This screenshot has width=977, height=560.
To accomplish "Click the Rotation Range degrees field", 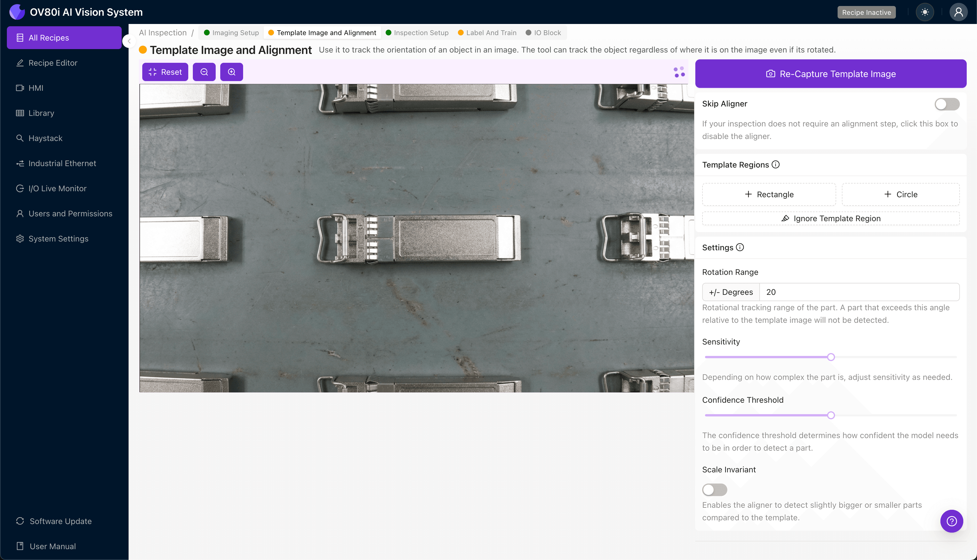I will 859,292.
